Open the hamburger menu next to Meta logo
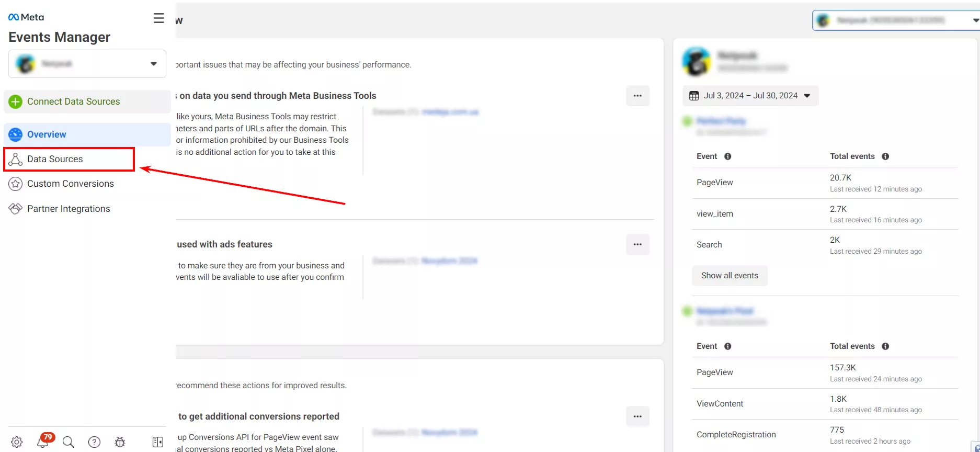 tap(158, 18)
